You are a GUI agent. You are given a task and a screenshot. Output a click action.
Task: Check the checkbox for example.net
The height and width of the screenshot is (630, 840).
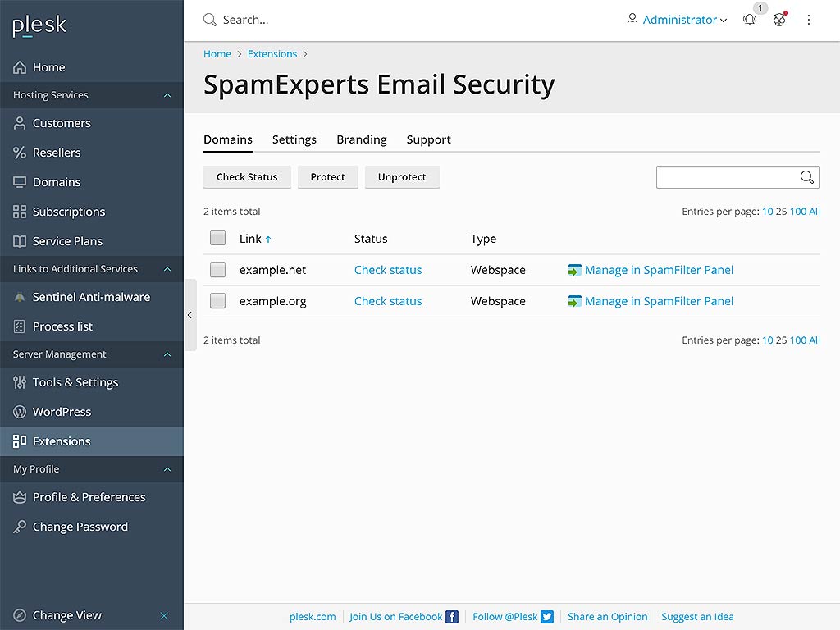(x=217, y=269)
